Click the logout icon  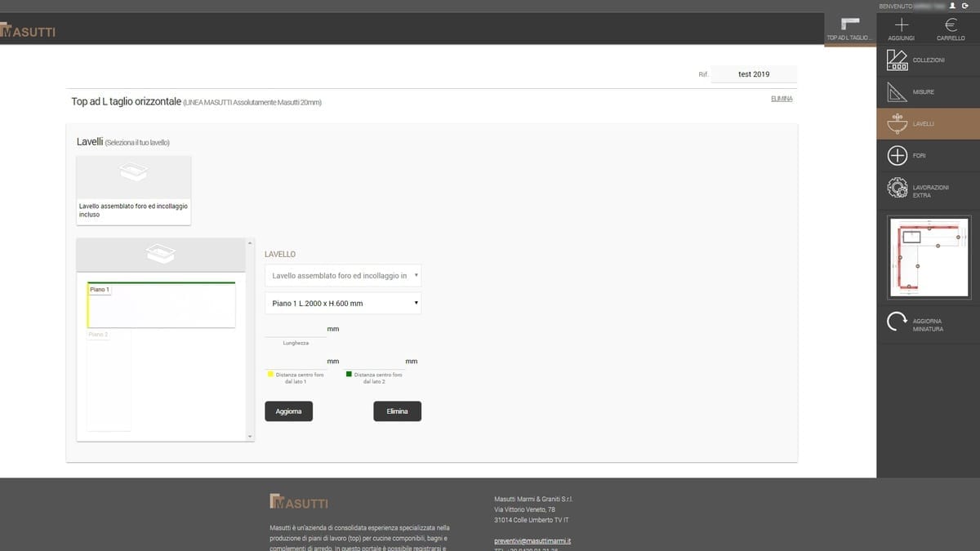965,6
